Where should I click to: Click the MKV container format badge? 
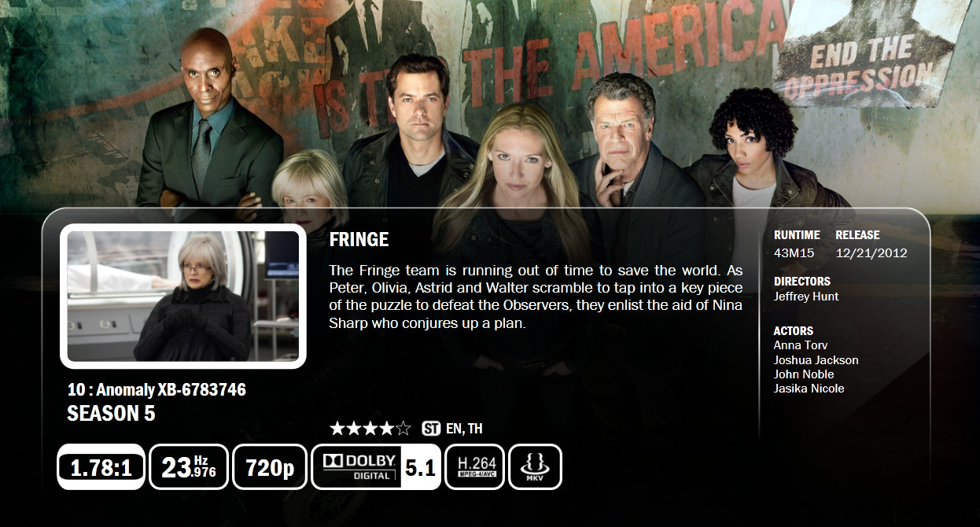(536, 467)
